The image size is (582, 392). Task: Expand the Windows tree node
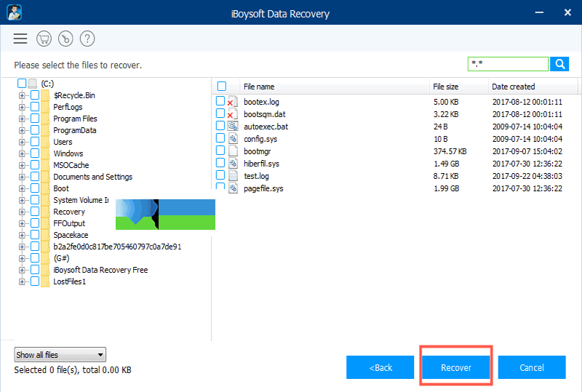tap(22, 153)
